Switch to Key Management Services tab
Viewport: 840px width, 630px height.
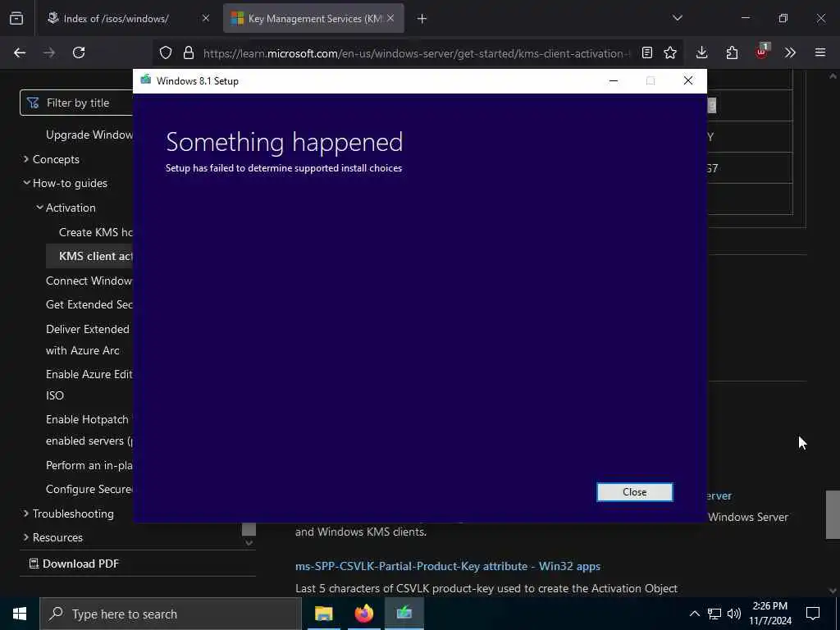pos(314,19)
